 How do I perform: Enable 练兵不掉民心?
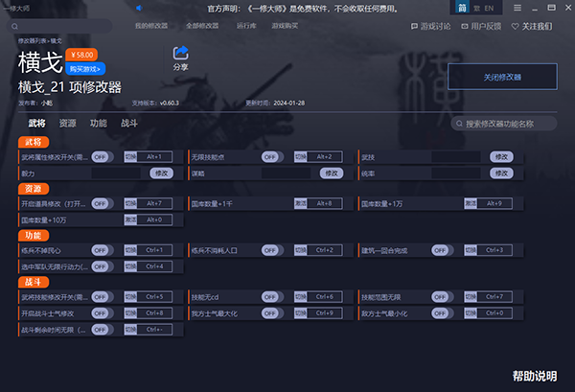tap(103, 250)
